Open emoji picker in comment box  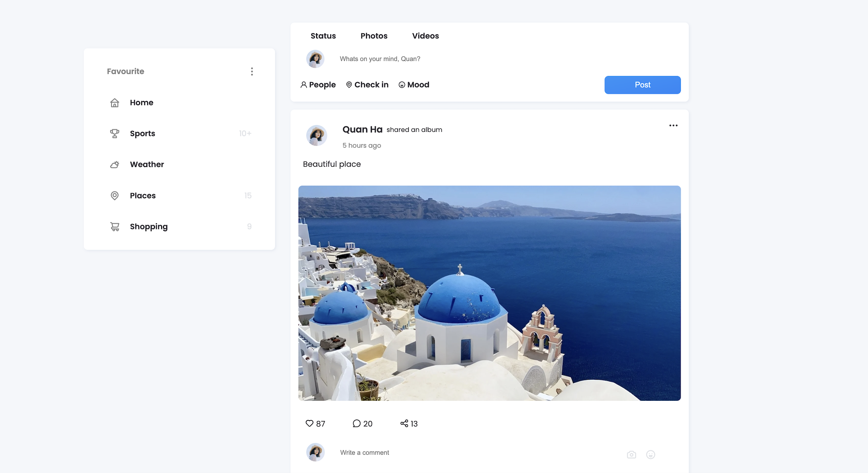[x=651, y=455]
